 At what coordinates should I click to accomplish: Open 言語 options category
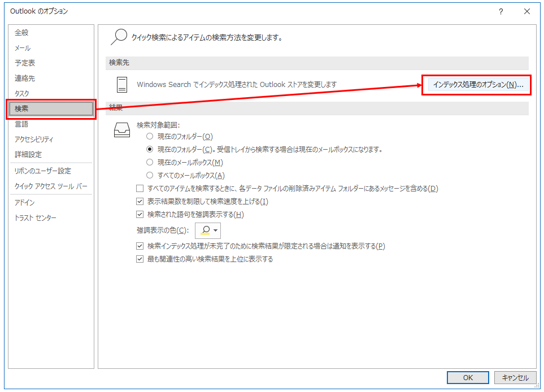point(51,124)
